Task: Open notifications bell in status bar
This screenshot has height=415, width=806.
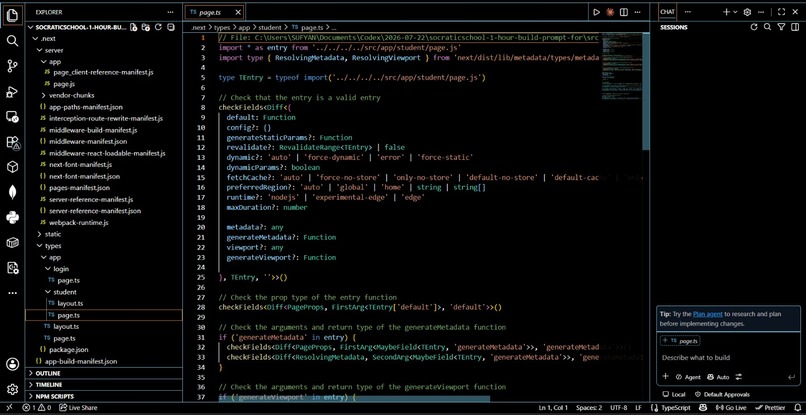Action: pyautogui.click(x=797, y=407)
